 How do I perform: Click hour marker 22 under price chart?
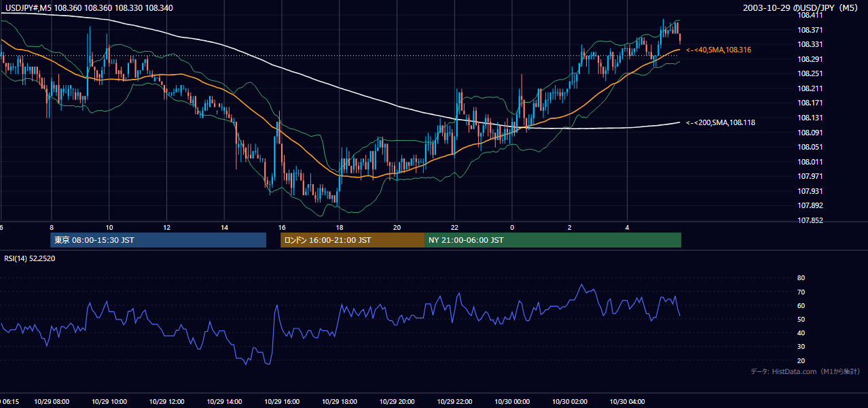click(454, 228)
